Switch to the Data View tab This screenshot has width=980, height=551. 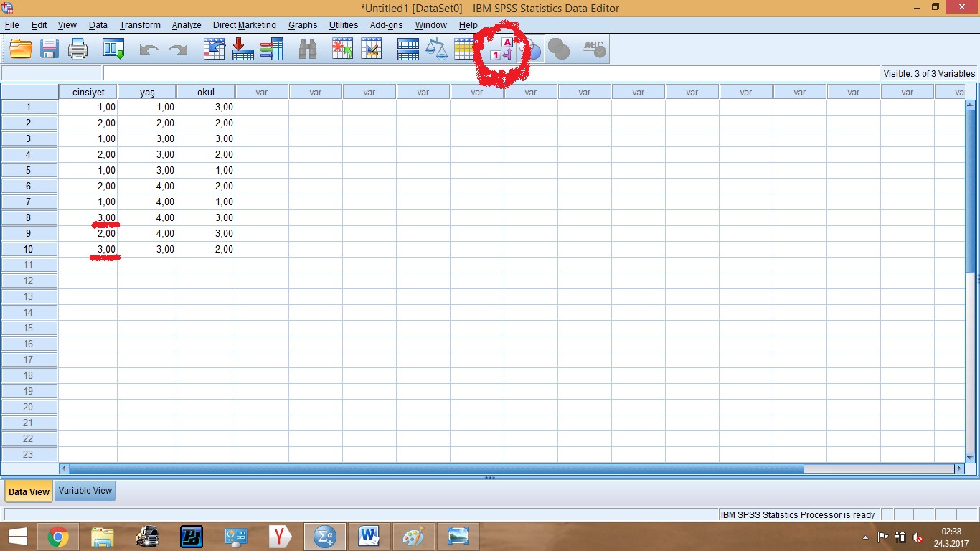coord(29,491)
